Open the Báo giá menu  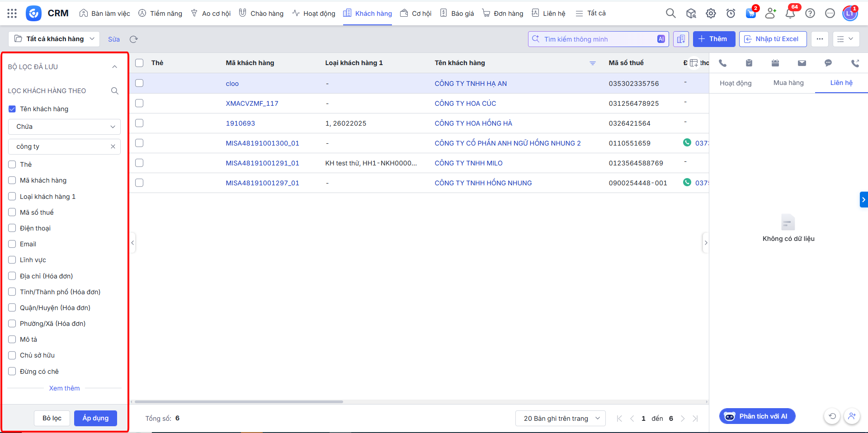pos(457,14)
